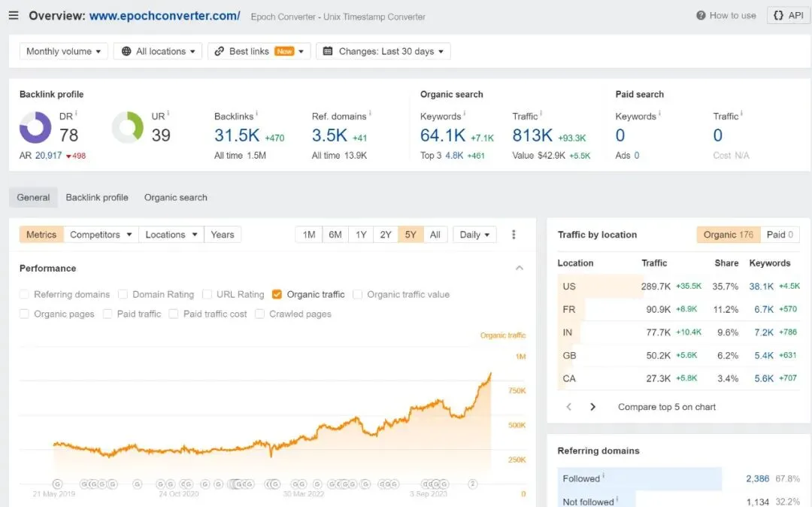Open the Best links dropdown
Screen dimensions: 812x507
coord(259,51)
